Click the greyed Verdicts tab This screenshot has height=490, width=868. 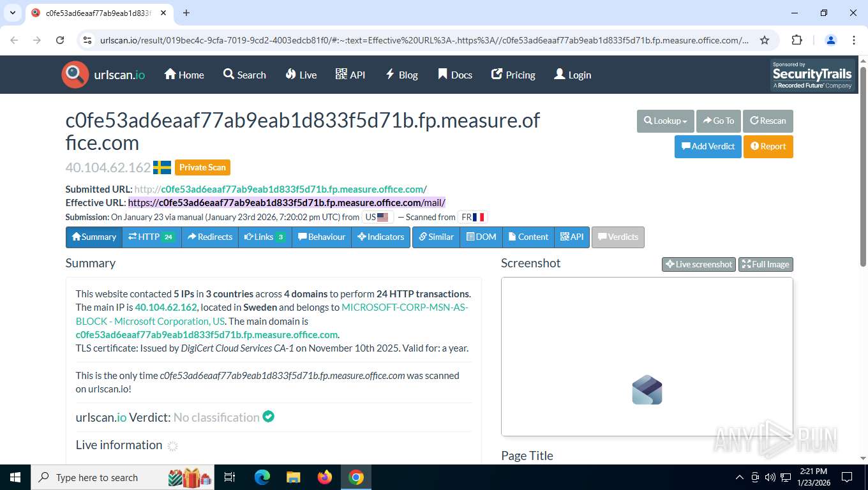[618, 237]
